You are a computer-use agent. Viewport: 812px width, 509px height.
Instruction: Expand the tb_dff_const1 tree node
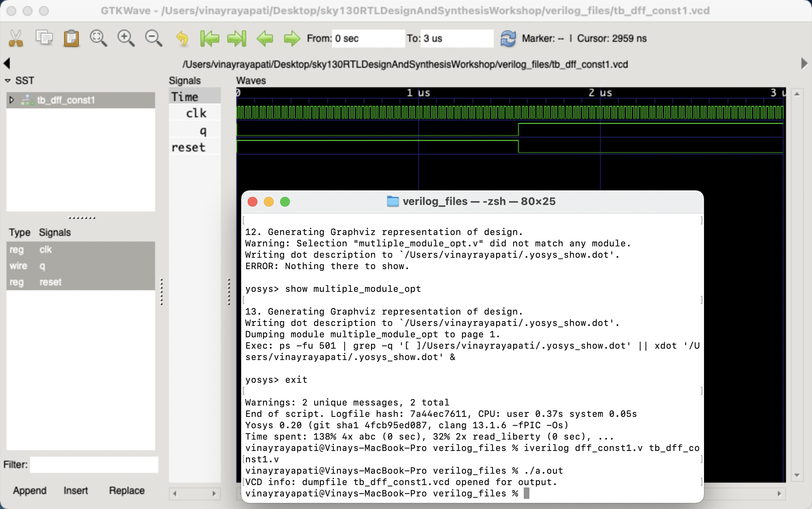pyautogui.click(x=12, y=100)
